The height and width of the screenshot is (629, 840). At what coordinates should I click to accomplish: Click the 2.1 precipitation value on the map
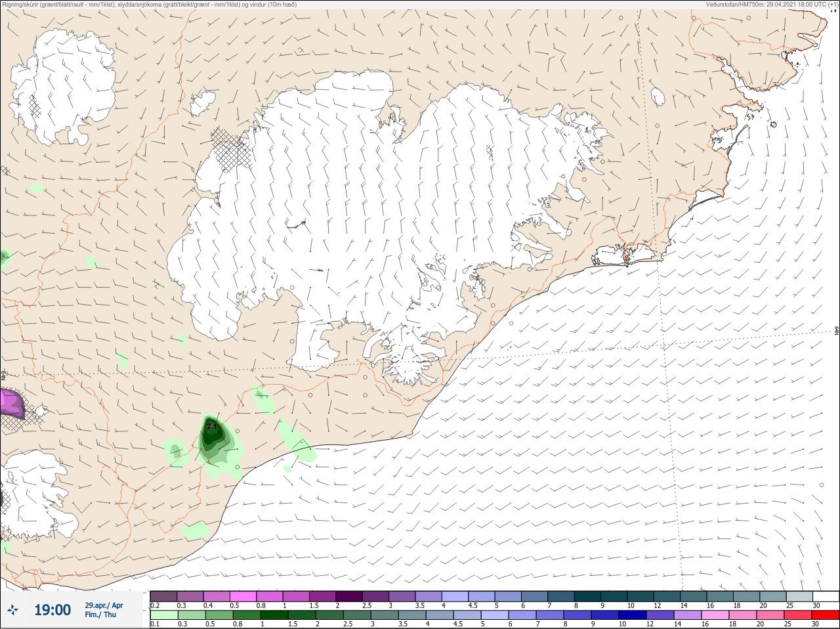pos(211,426)
